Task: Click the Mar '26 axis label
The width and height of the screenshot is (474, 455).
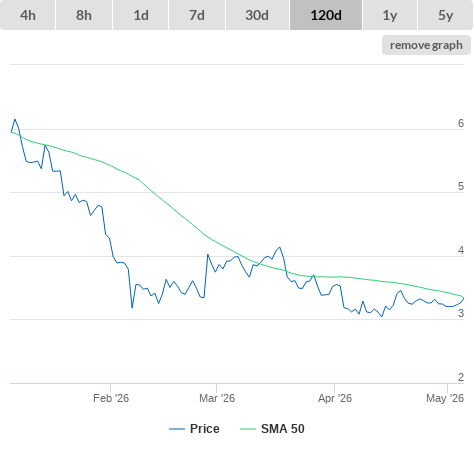Action: [x=217, y=398]
